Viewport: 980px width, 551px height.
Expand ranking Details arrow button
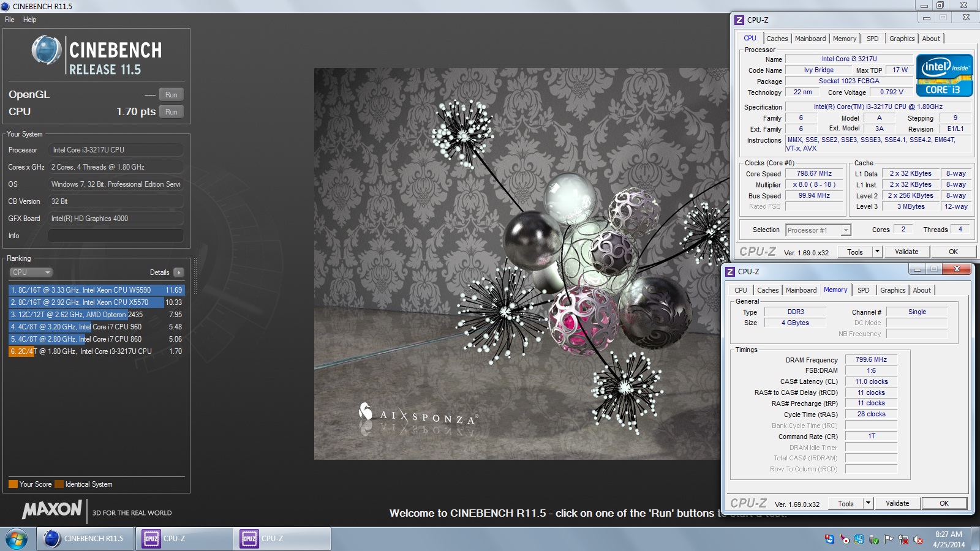pos(178,272)
